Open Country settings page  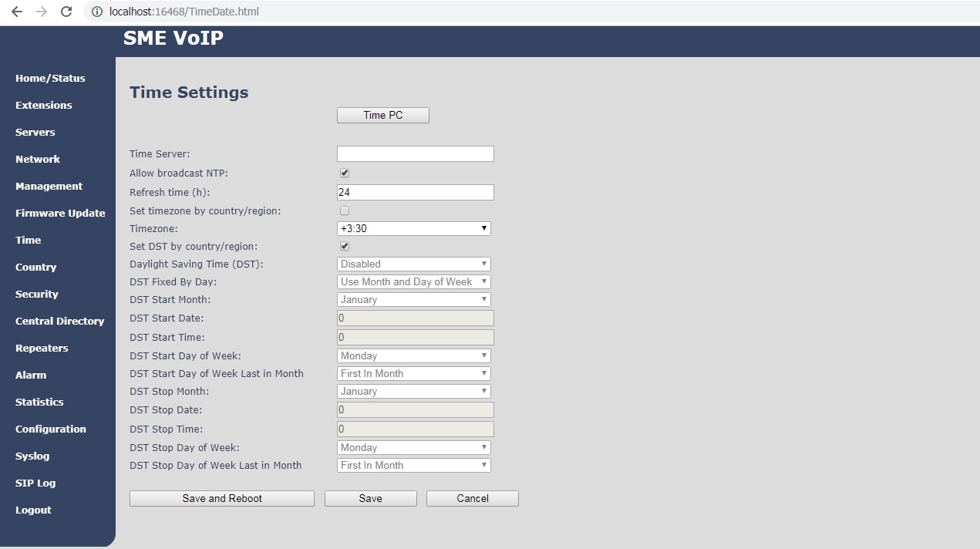(36, 267)
